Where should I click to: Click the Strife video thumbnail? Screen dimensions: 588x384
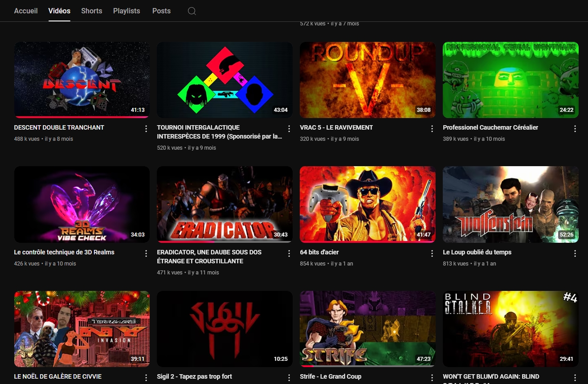[367, 329]
